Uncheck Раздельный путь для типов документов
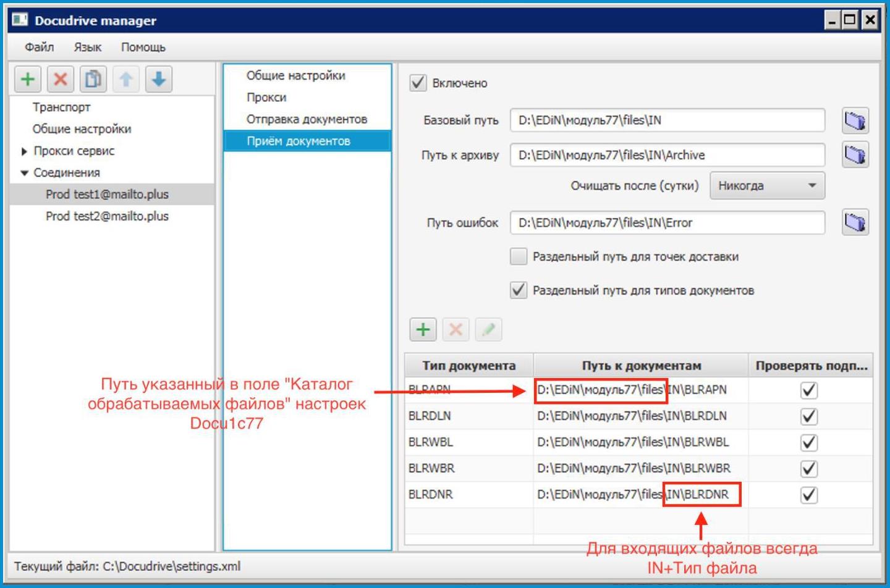Viewport: 890px width, 588px height. coord(519,290)
